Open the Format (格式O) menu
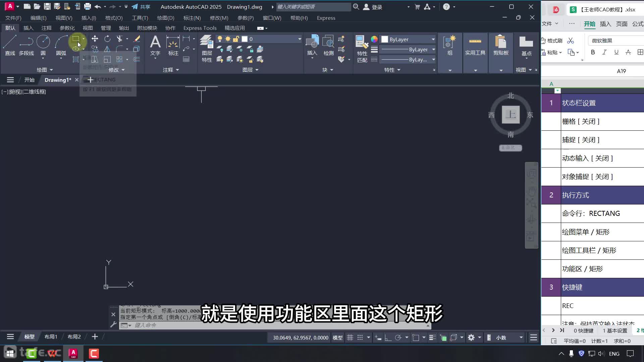The width and height of the screenshot is (644, 362). pos(114,18)
